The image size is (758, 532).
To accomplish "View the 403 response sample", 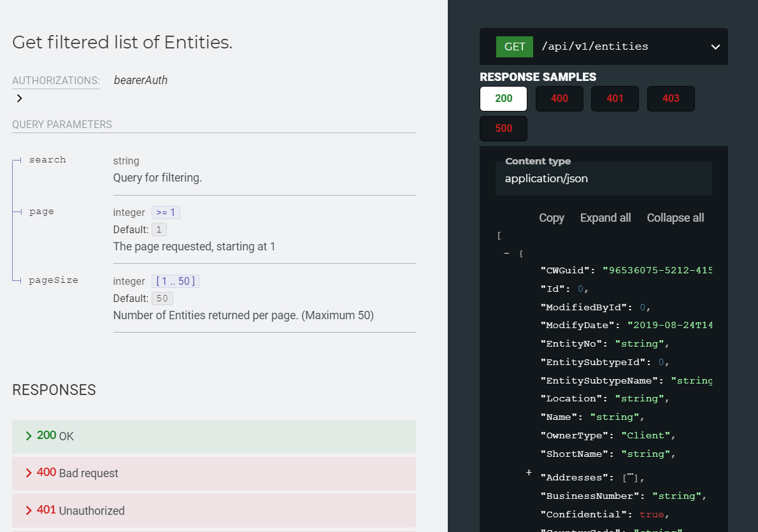I will point(671,99).
